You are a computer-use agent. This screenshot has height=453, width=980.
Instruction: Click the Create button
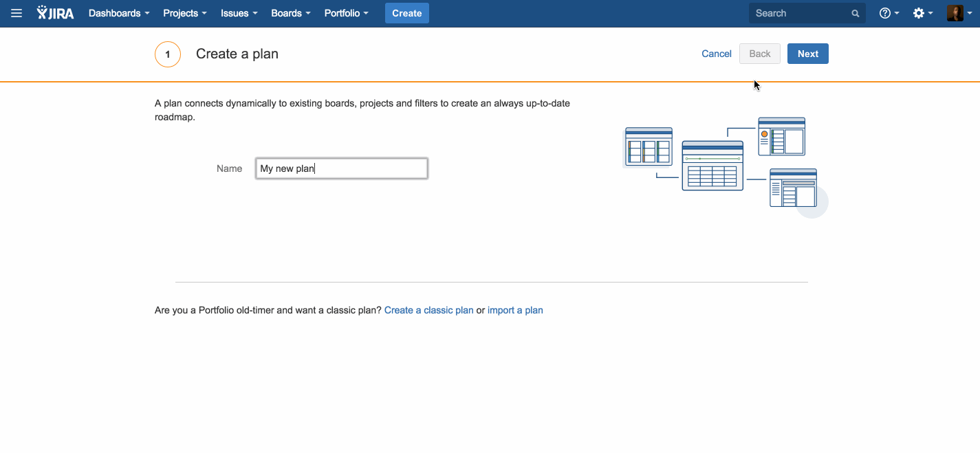(406, 13)
